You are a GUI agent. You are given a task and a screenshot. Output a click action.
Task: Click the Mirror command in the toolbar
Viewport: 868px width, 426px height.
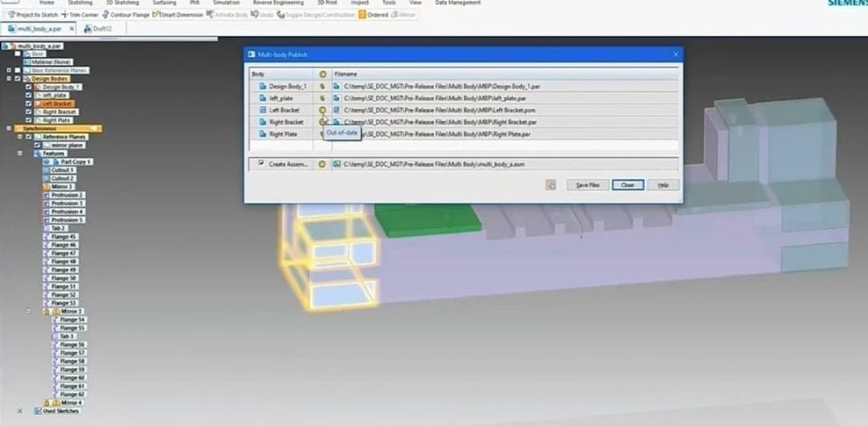tap(403, 14)
